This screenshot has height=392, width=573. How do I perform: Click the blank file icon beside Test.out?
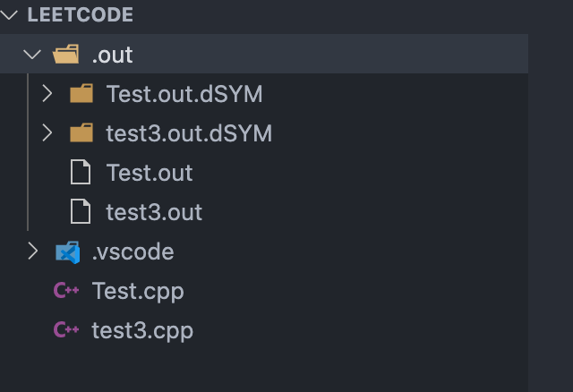81,172
